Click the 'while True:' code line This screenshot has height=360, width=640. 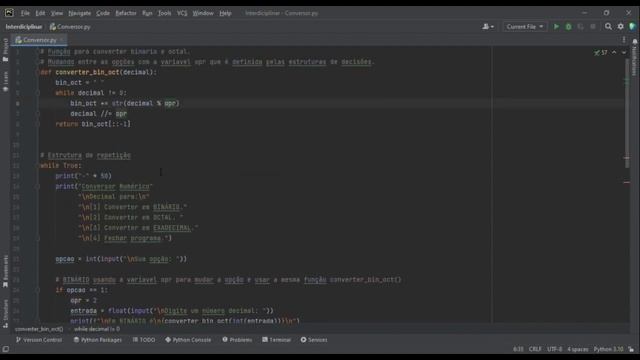(61, 166)
